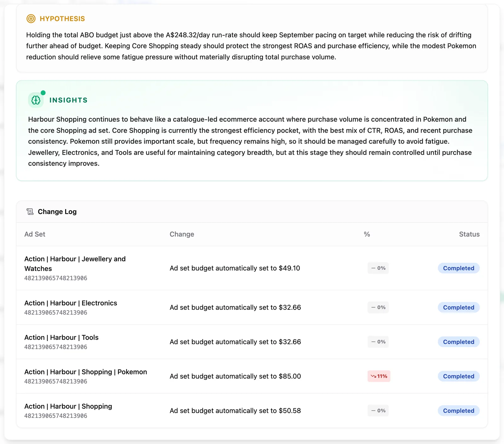The height and width of the screenshot is (444, 504).
Task: Click the 0% badge in Shopping row
Action: tap(378, 411)
